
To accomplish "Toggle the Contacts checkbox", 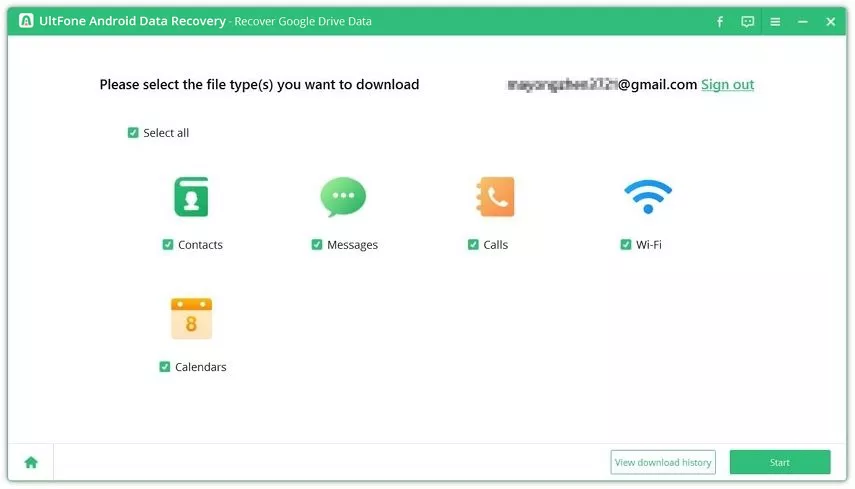I will coord(168,244).
